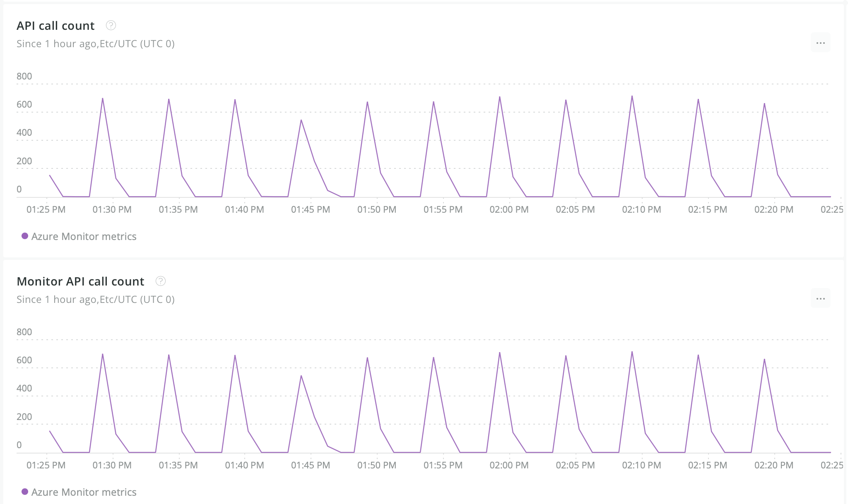Click the 'Since 1 hour ago' subtitle under Monitor API call count
The height and width of the screenshot is (504, 848).
coord(96,300)
